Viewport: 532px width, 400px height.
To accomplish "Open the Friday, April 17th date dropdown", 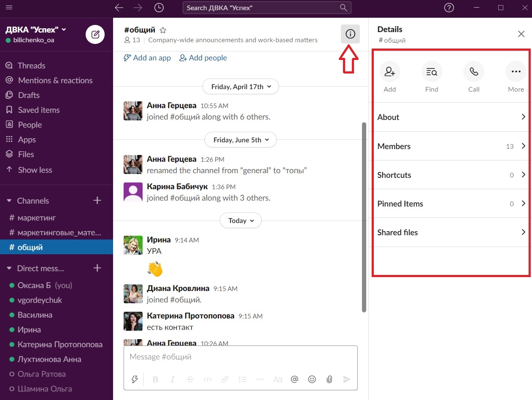I will click(x=240, y=87).
